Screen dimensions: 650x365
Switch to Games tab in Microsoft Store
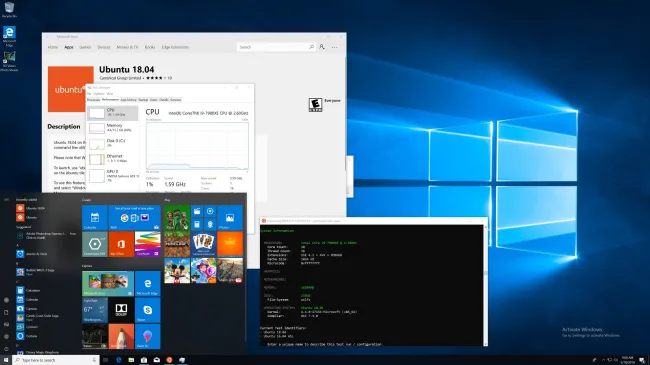85,47
